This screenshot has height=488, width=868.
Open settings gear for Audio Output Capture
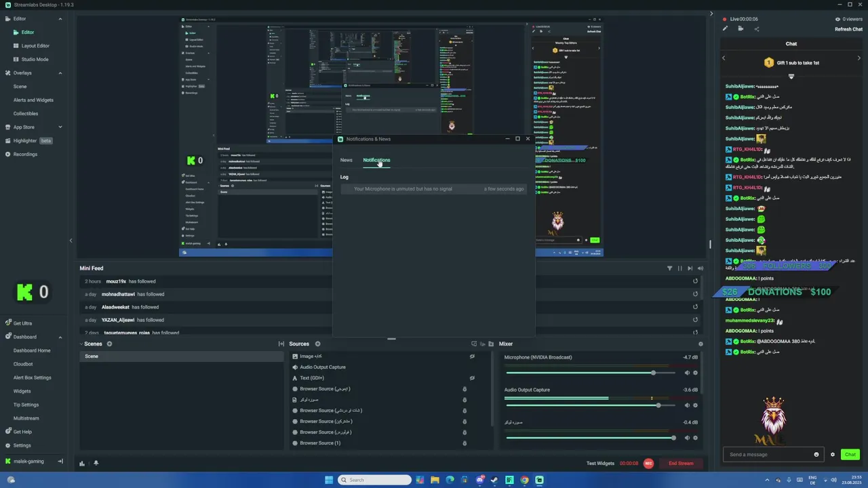(x=695, y=405)
